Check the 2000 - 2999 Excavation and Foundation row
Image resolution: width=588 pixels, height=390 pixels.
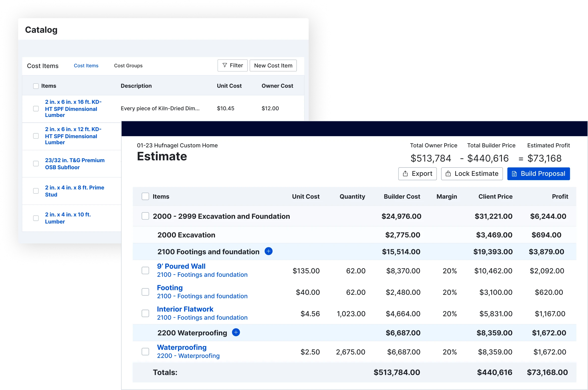tap(145, 216)
